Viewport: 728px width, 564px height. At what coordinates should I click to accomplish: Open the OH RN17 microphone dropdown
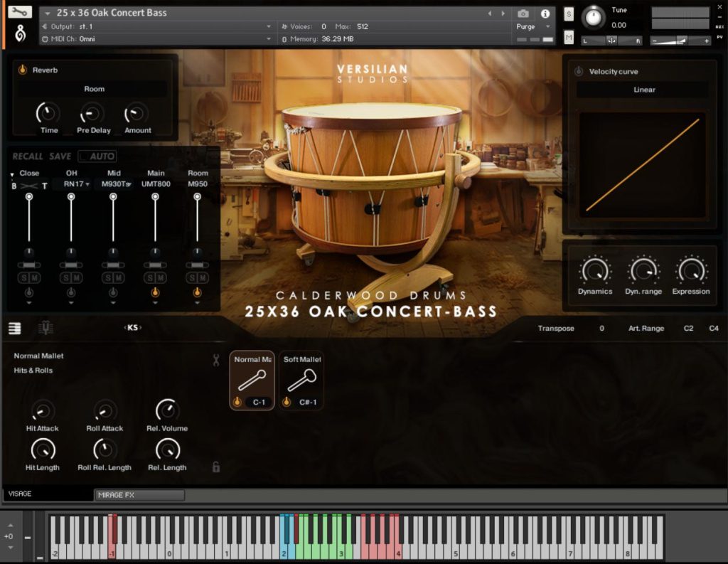click(76, 184)
